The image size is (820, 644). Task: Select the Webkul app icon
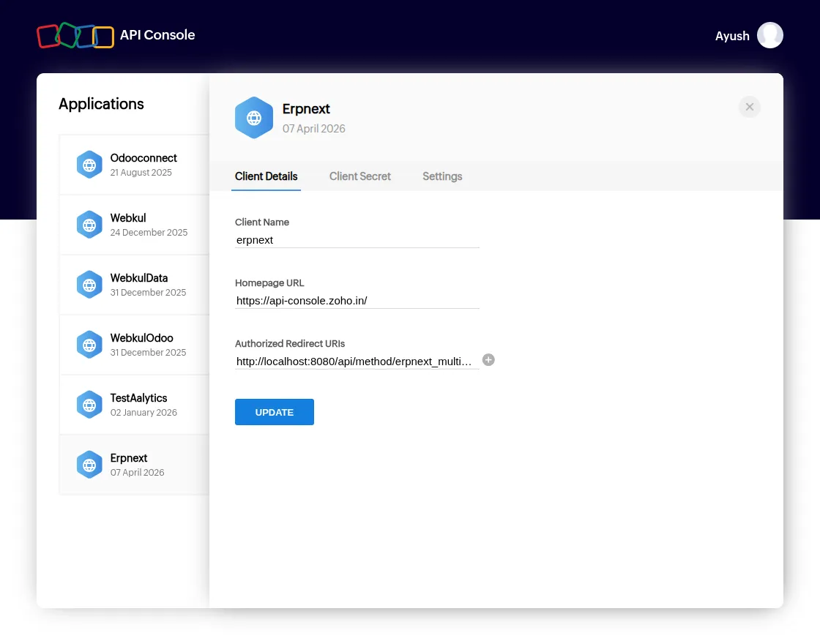(89, 225)
